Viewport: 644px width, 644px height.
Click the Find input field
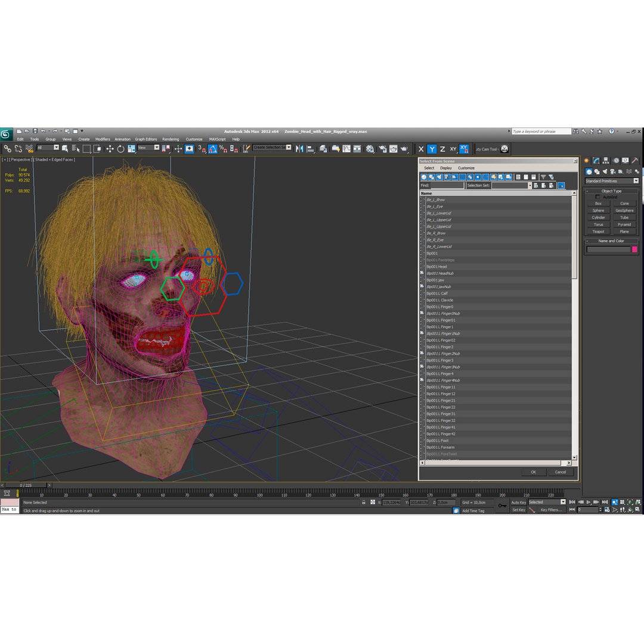point(447,185)
